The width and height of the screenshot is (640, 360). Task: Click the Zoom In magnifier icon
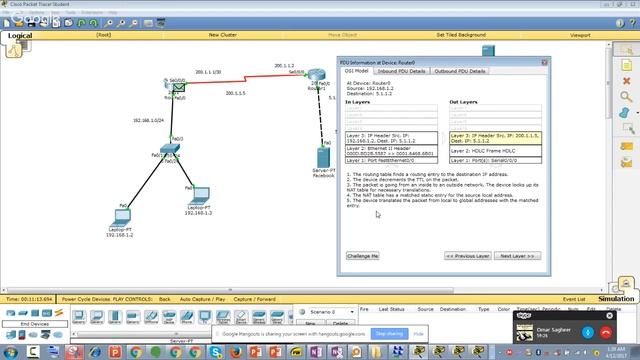109,23
